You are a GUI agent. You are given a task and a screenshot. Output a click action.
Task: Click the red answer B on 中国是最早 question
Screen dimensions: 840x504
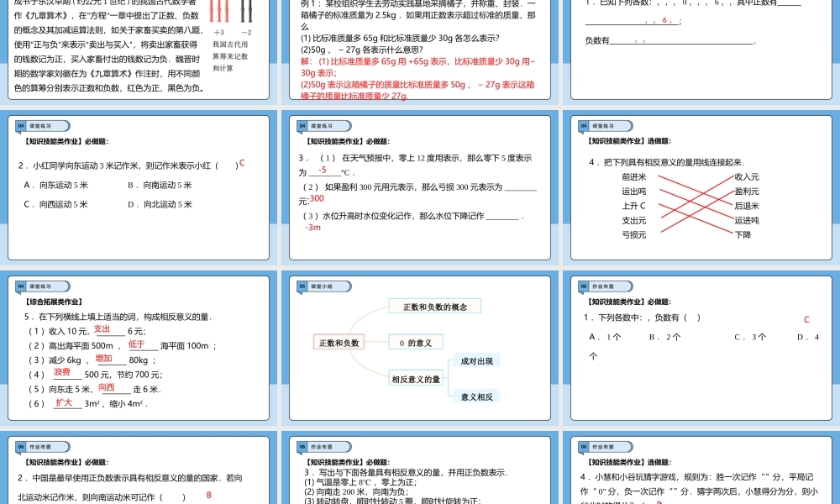point(209,495)
